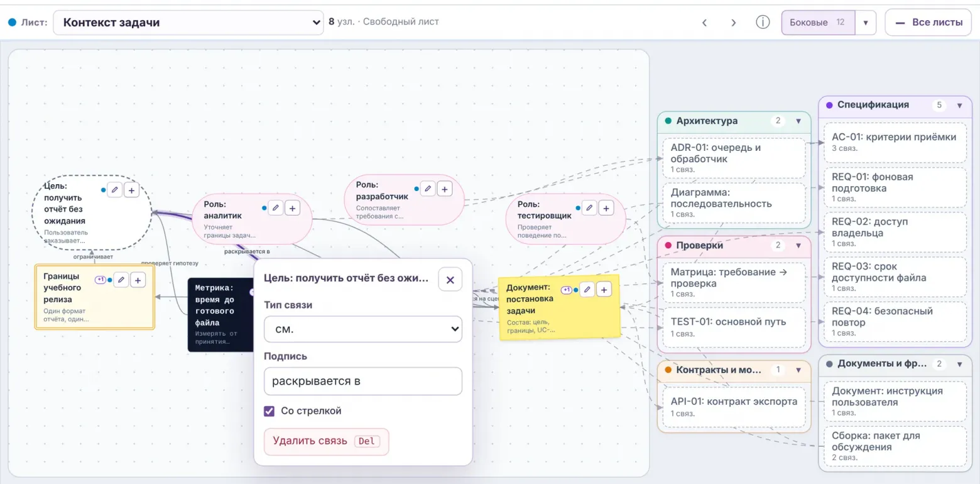Click the "Подпись" text field
This screenshot has width=980, height=484.
(363, 381)
